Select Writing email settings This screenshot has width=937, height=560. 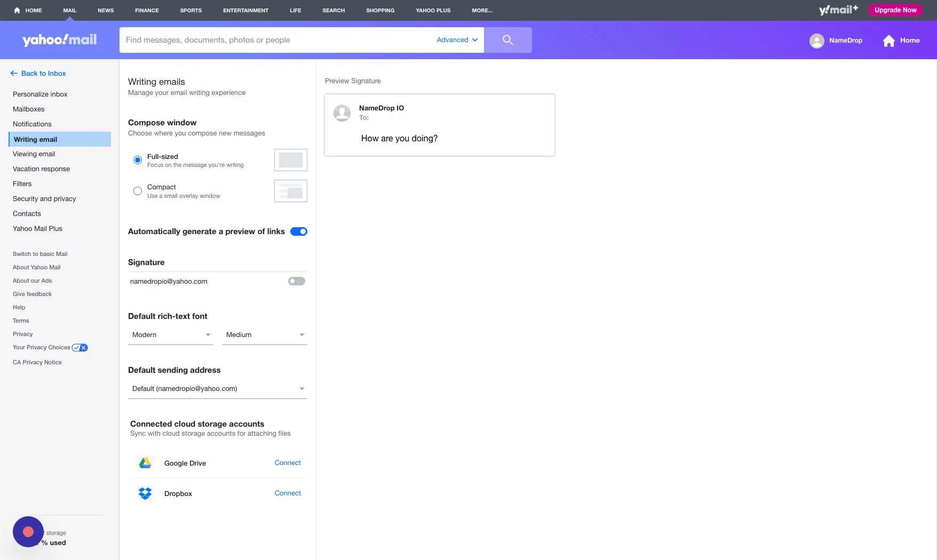point(60,139)
